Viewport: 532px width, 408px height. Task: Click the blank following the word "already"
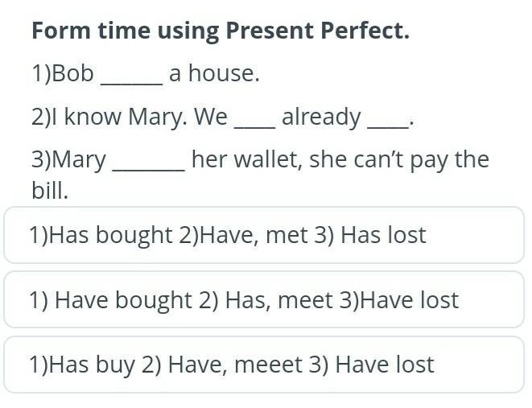[x=388, y=118]
